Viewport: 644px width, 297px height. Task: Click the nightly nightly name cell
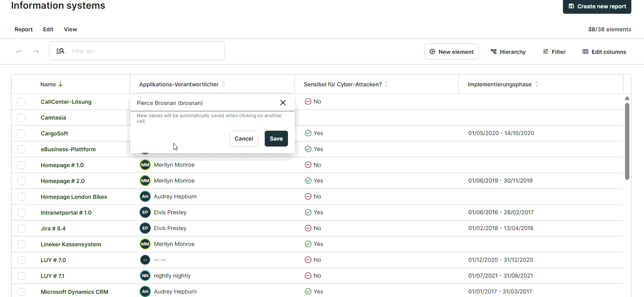172,276
